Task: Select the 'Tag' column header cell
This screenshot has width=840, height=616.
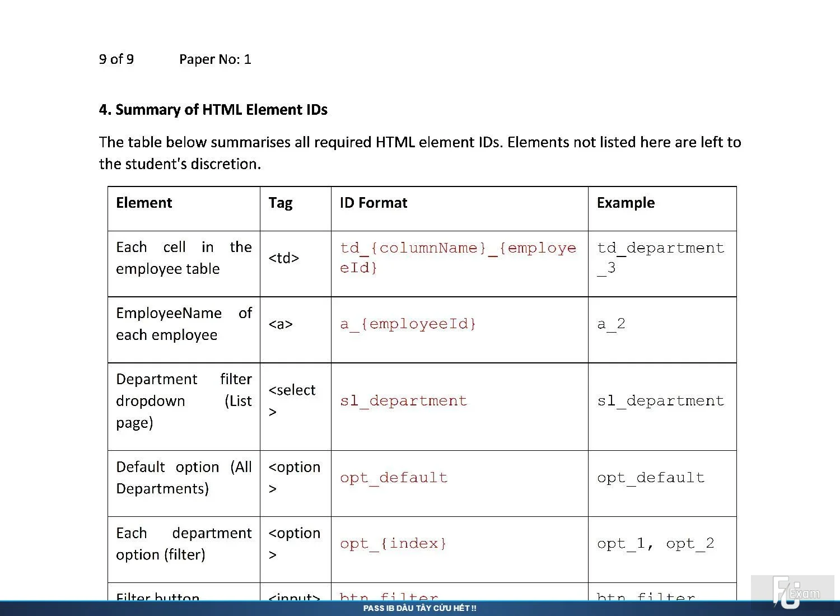Action: tap(295, 208)
